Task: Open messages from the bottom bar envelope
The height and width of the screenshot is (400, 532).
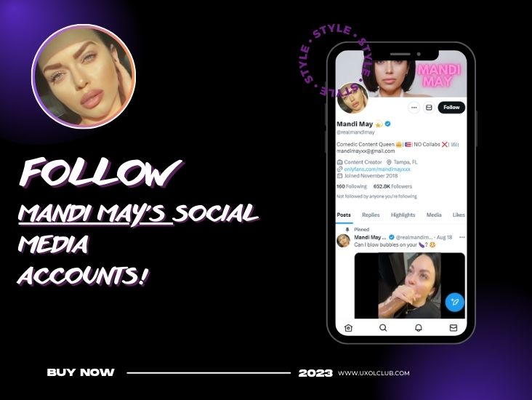Action: [454, 328]
